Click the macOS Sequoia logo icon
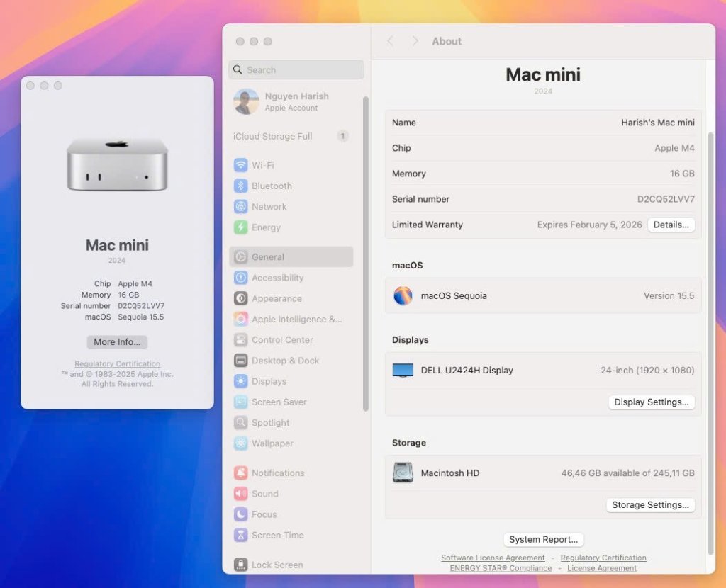The image size is (726, 588). 403,295
